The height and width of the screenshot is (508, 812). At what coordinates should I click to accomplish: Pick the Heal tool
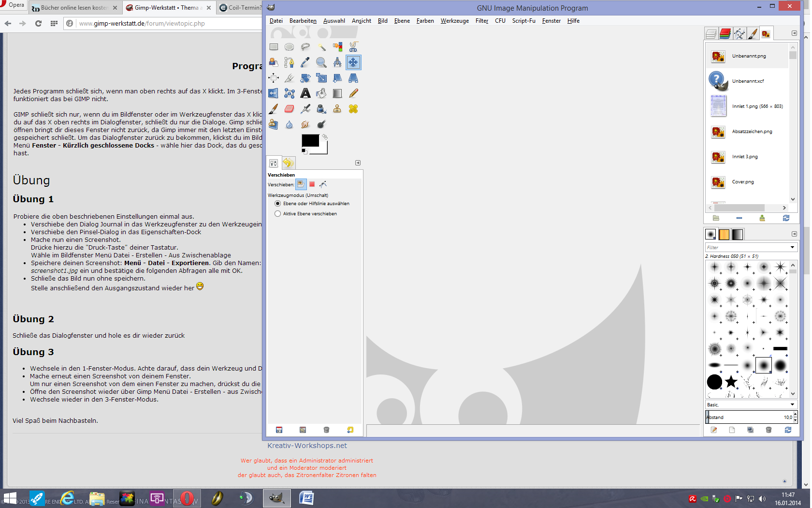353,109
